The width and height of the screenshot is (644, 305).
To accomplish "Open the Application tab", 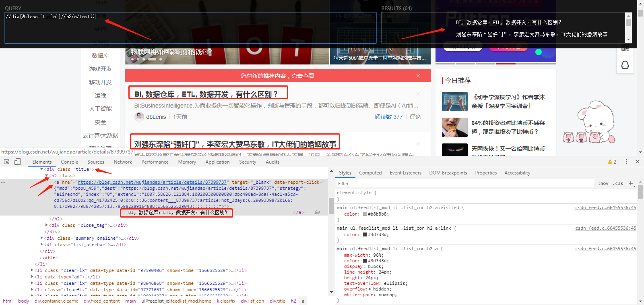I will pos(218,162).
